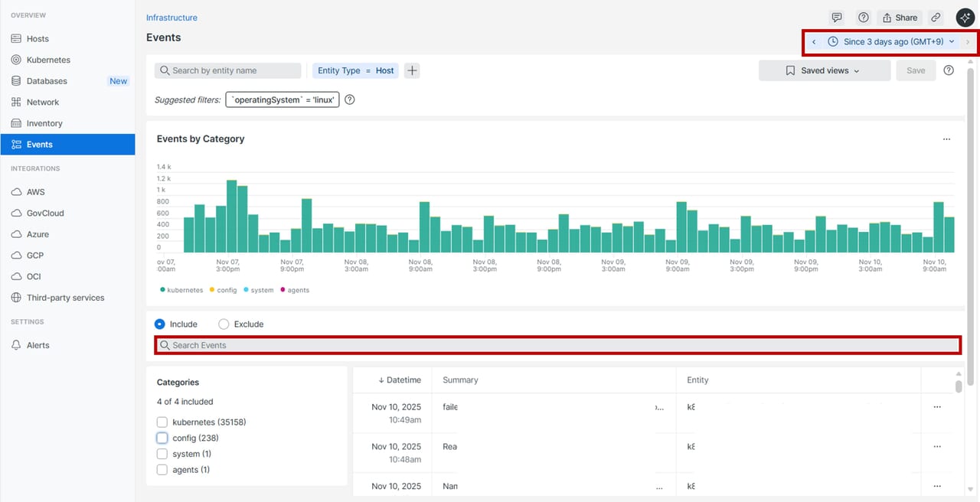Follow the Infrastructure breadcrumb link
This screenshot has width=980, height=502.
(171, 18)
